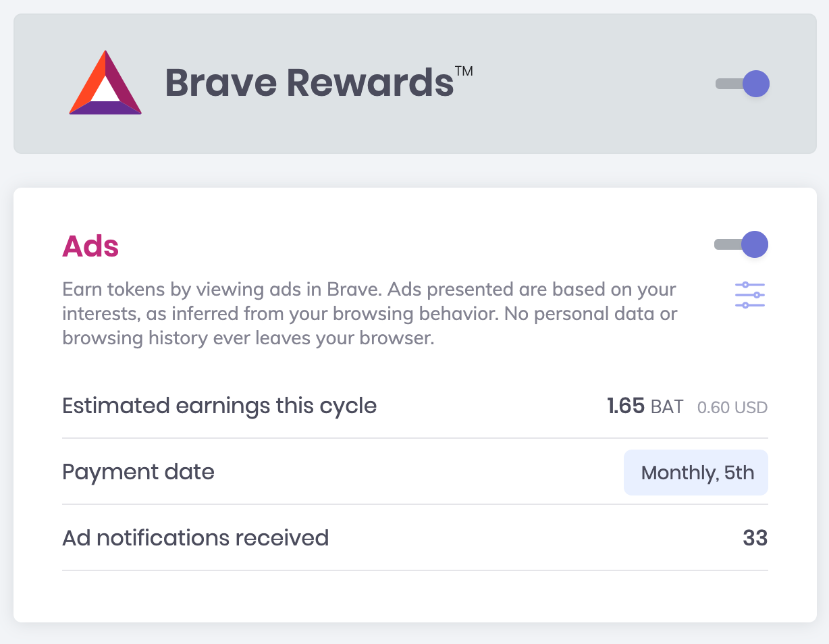The image size is (829, 644).
Task: Disable the Ads toggle switch
Action: pos(742,244)
